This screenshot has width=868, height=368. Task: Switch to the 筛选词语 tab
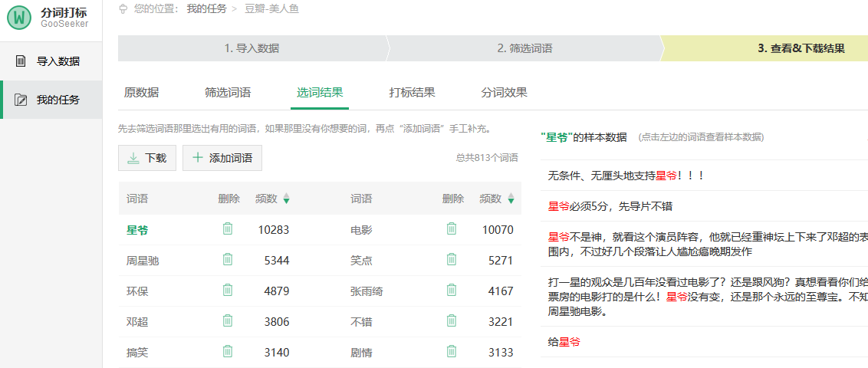tap(228, 93)
